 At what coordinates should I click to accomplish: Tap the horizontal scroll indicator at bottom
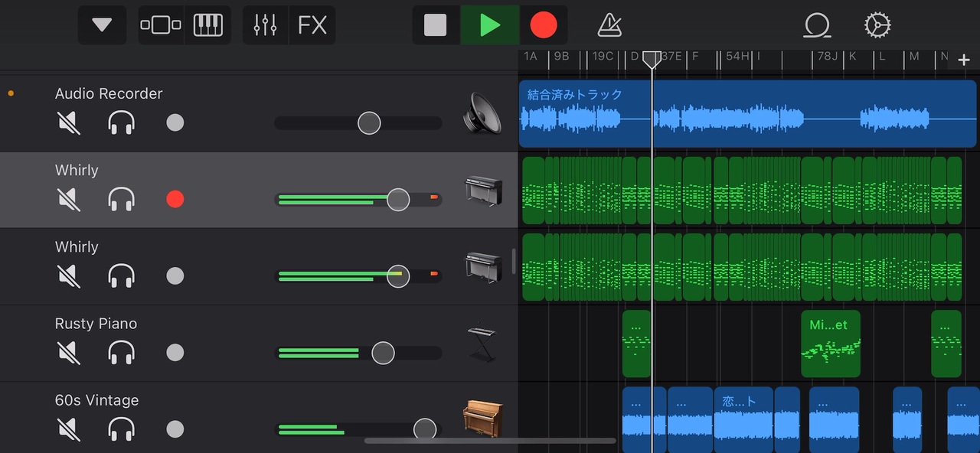490,441
